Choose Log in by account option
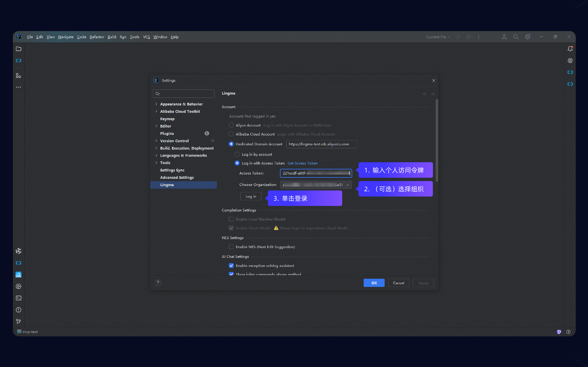This screenshot has width=588, height=367. click(237, 154)
